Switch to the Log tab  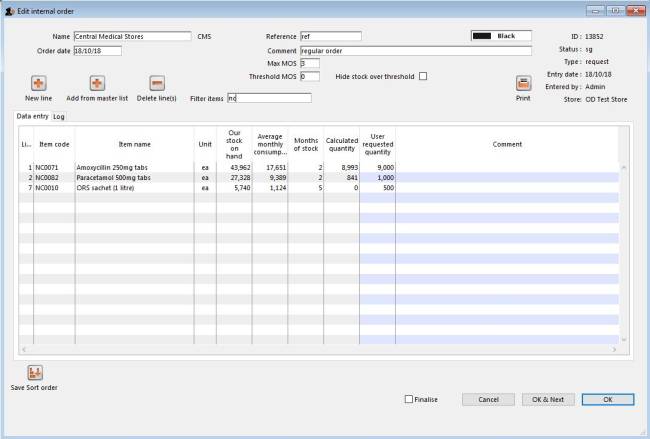click(59, 117)
